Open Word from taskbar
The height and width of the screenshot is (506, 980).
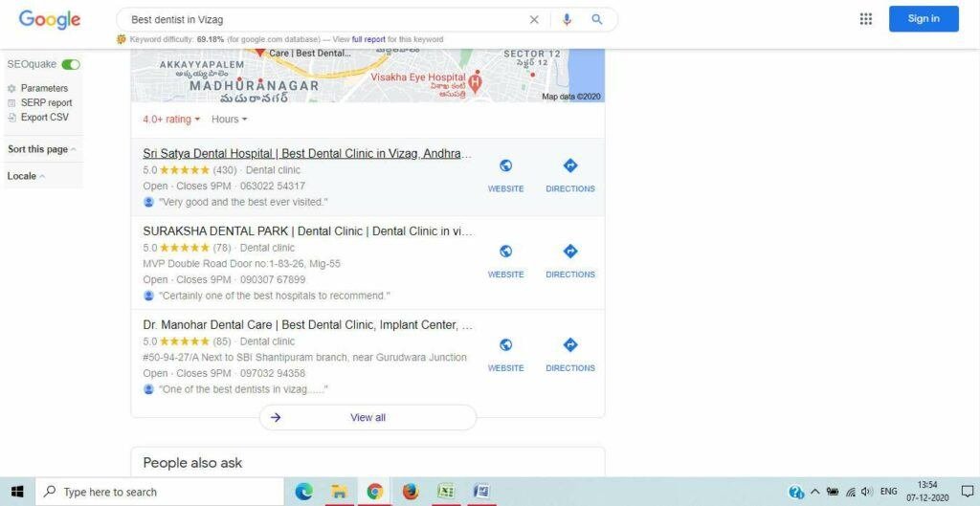click(481, 492)
